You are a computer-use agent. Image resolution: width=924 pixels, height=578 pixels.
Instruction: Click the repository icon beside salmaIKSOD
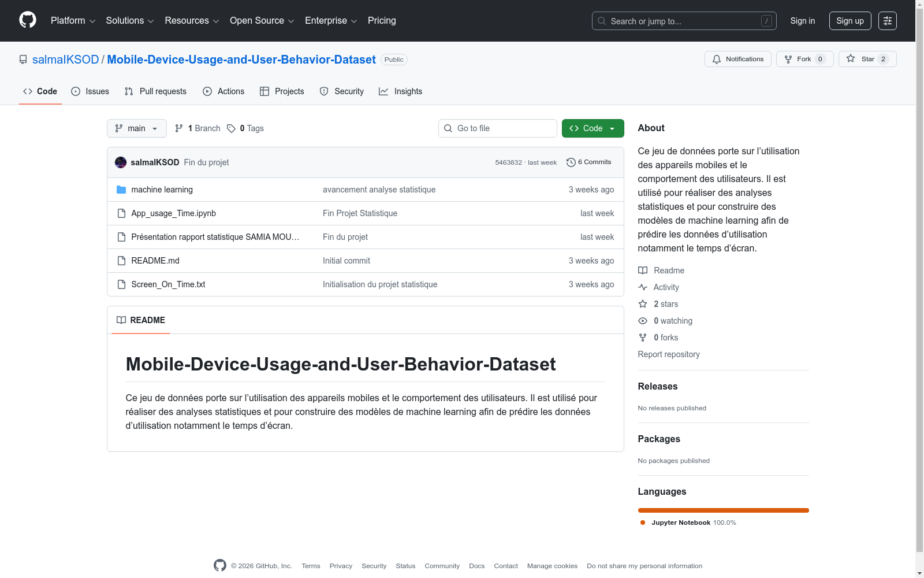click(x=23, y=60)
